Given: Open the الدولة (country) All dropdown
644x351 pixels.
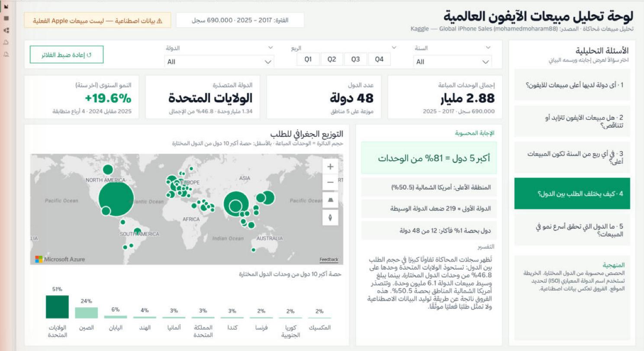Looking at the screenshot, I should (219, 62).
